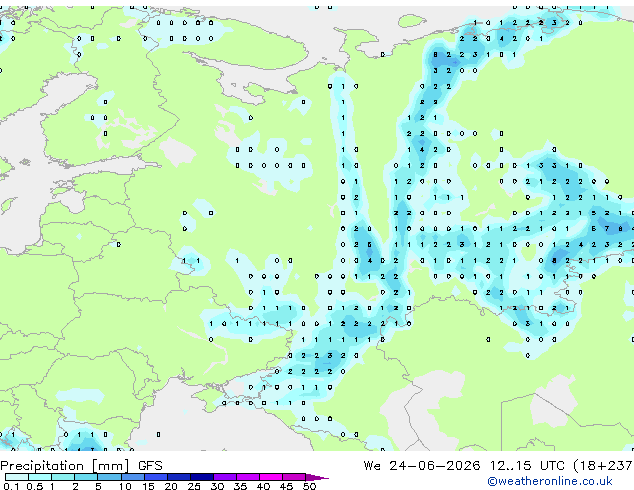Viewport: 634px width, 490px height.
Task: Click the legend label 25
Action: [194, 486]
